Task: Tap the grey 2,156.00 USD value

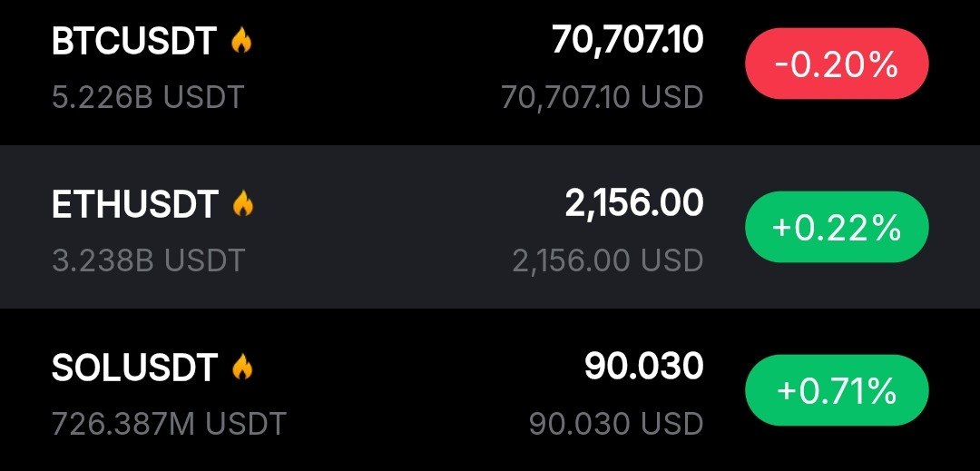Action: coord(608,261)
